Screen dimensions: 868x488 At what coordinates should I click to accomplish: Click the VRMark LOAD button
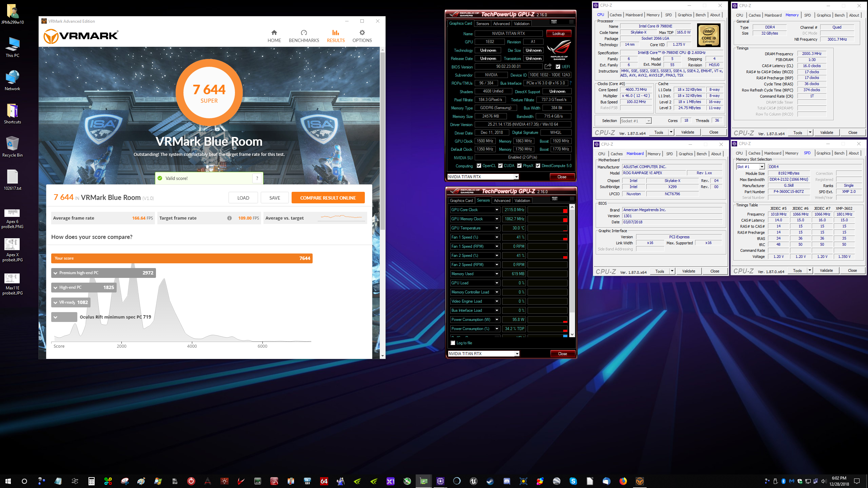[x=243, y=198]
